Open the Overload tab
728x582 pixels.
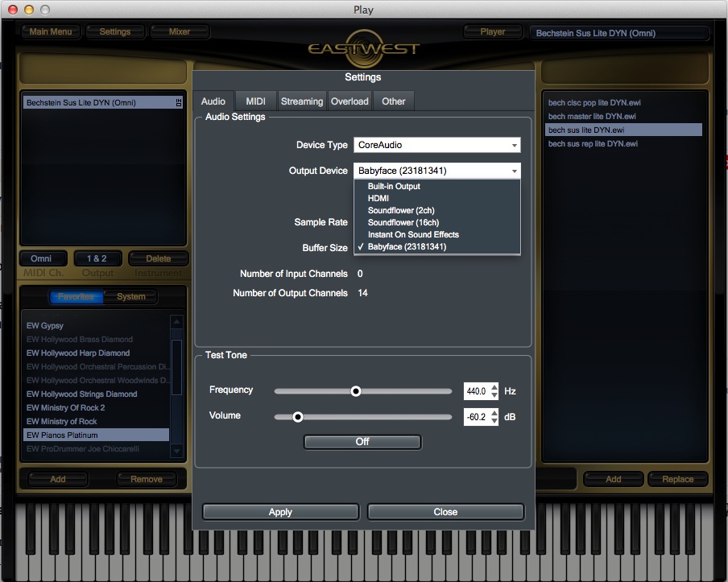350,101
